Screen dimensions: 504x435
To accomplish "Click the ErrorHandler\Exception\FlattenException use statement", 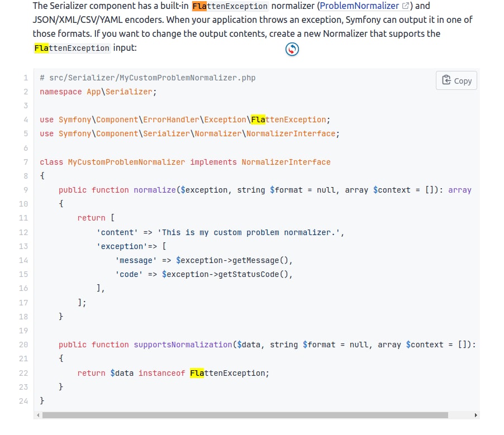I will (x=185, y=120).
